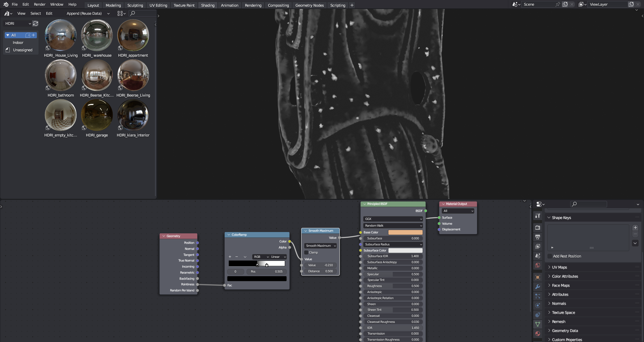
Task: Open the Physics properties tab
Action: pyautogui.click(x=538, y=305)
